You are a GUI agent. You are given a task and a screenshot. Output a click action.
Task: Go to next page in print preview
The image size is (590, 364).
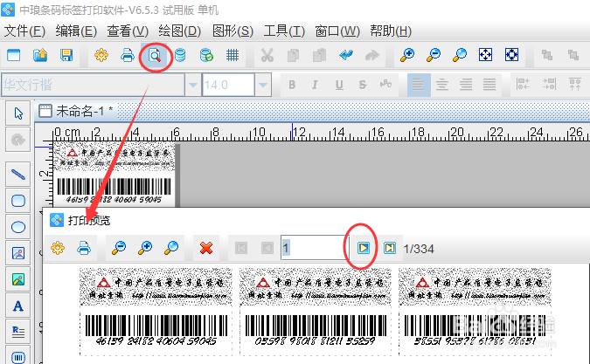click(x=363, y=248)
